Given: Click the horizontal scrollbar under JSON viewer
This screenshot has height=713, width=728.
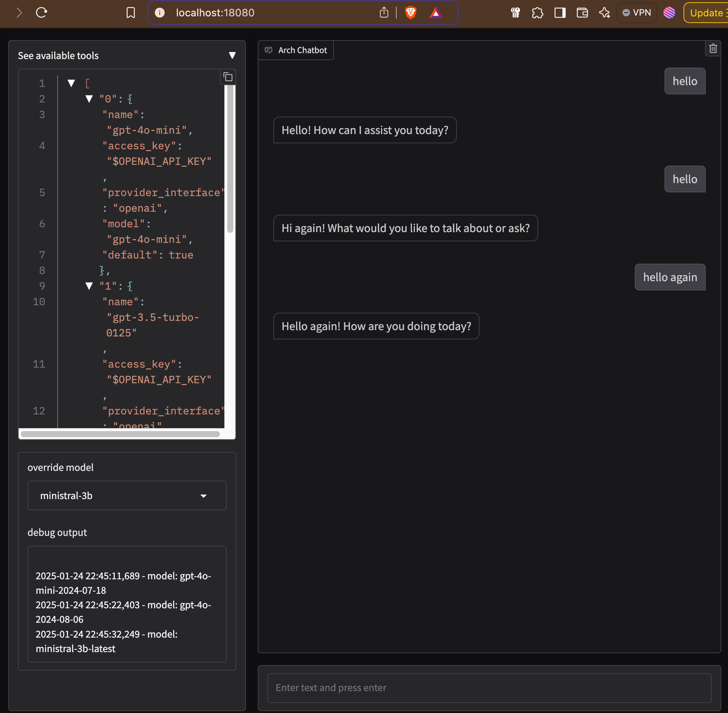Looking at the screenshot, I should pyautogui.click(x=120, y=434).
